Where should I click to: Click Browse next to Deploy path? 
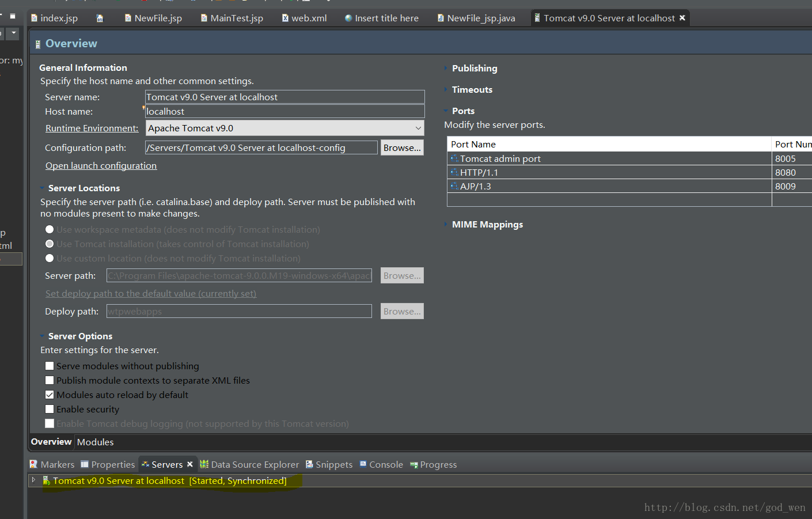tap(402, 311)
